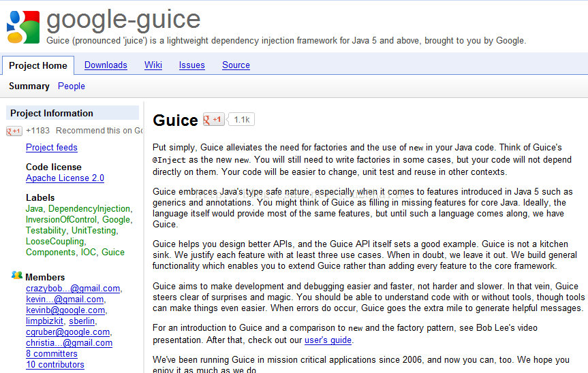The height and width of the screenshot is (373, 588).
Task: Open member crazybob...@gmail.com
Action: pyautogui.click(x=73, y=289)
